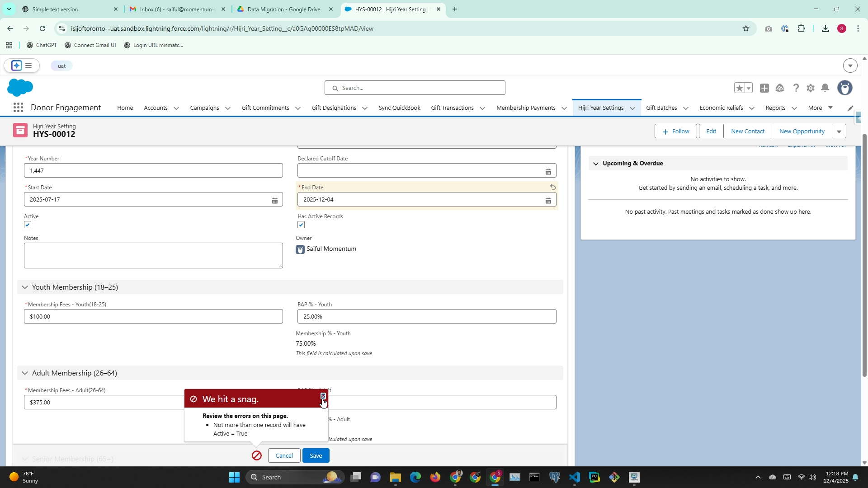Open File Explorer on the taskbar

pos(395,477)
